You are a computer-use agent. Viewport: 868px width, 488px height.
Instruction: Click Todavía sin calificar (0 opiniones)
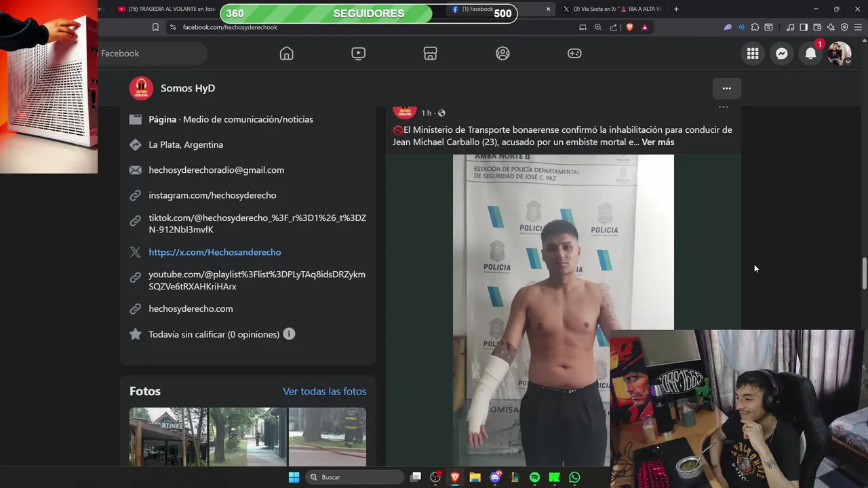tap(214, 334)
